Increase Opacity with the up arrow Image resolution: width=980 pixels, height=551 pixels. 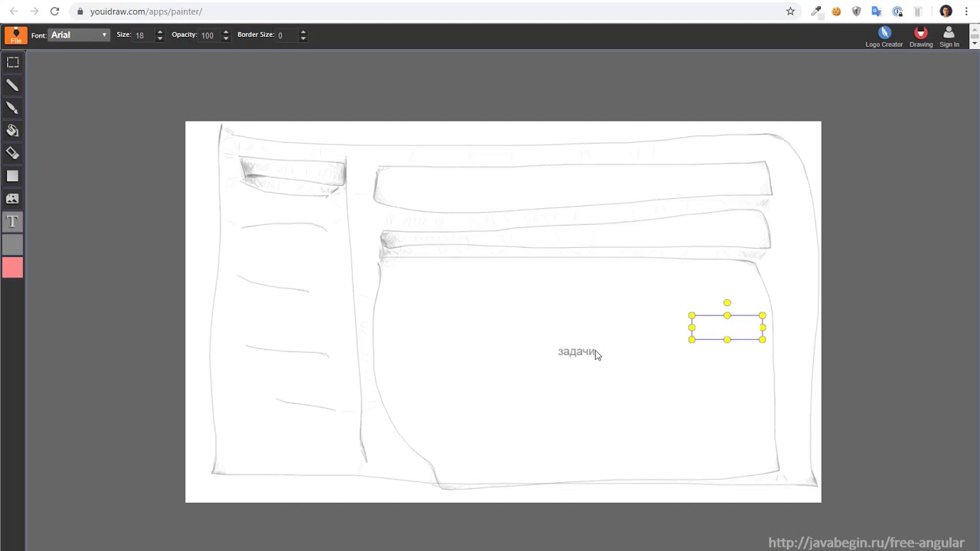click(225, 32)
